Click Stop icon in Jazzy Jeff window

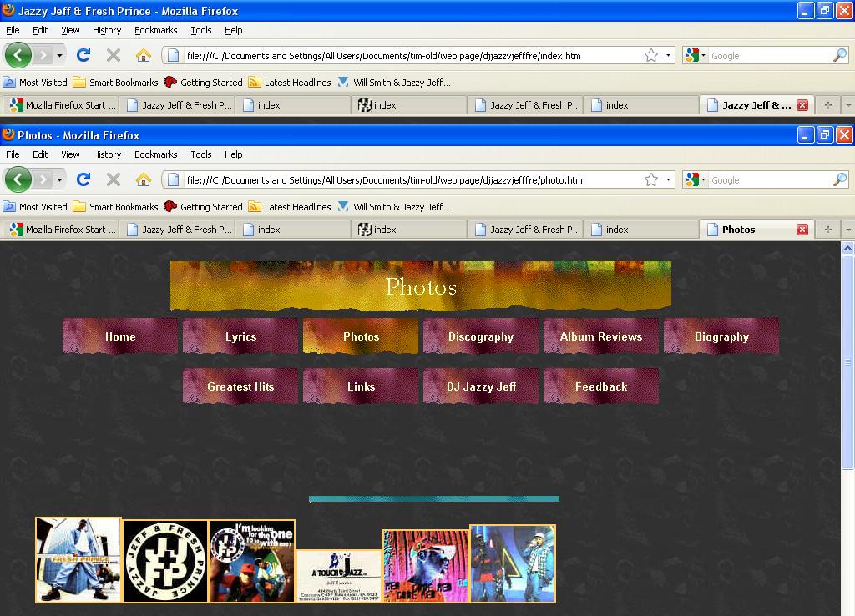[x=114, y=55]
